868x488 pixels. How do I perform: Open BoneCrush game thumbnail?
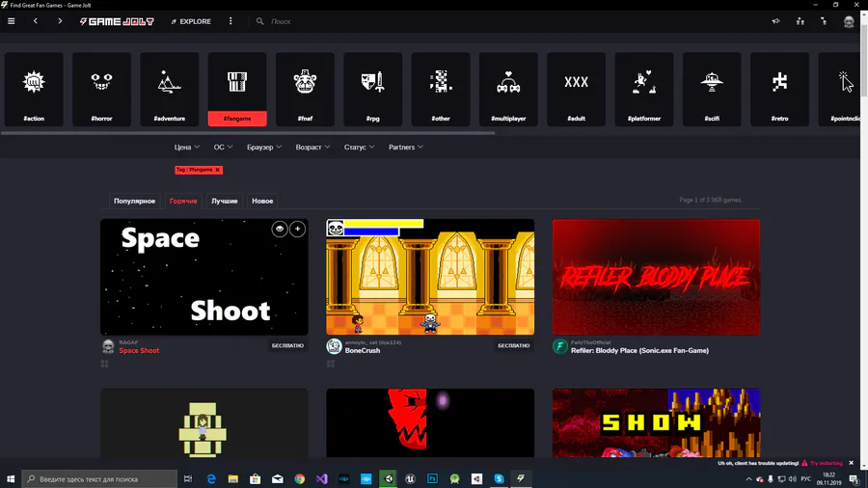[x=430, y=277]
